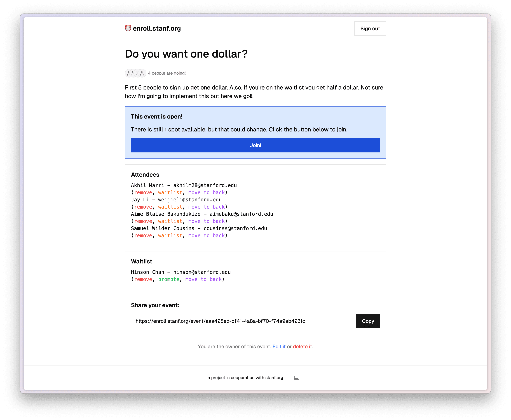511x420 pixels.
Task: Click 'Aime Blaise Bakundukize' email row
Action: click(x=202, y=214)
